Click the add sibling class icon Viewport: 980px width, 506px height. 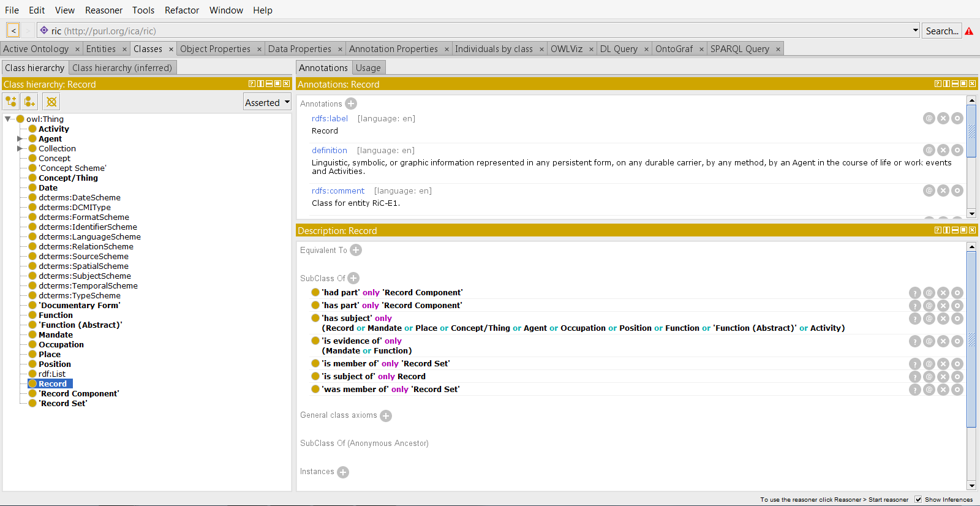[x=29, y=102]
